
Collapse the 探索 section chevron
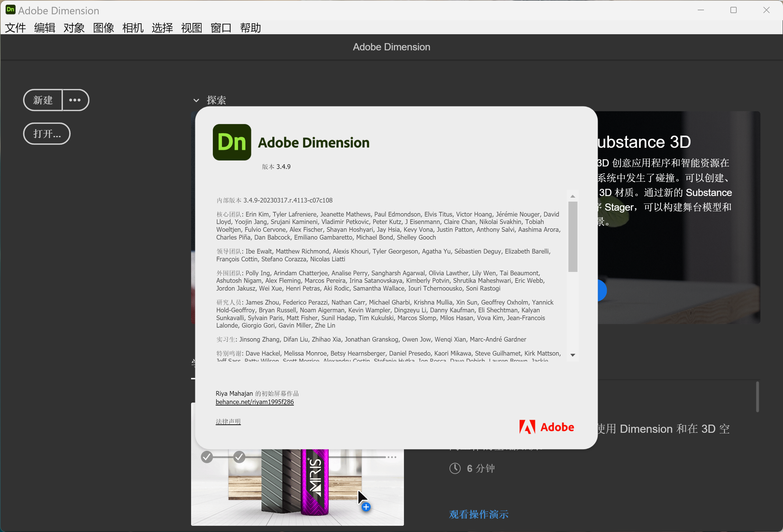point(196,100)
